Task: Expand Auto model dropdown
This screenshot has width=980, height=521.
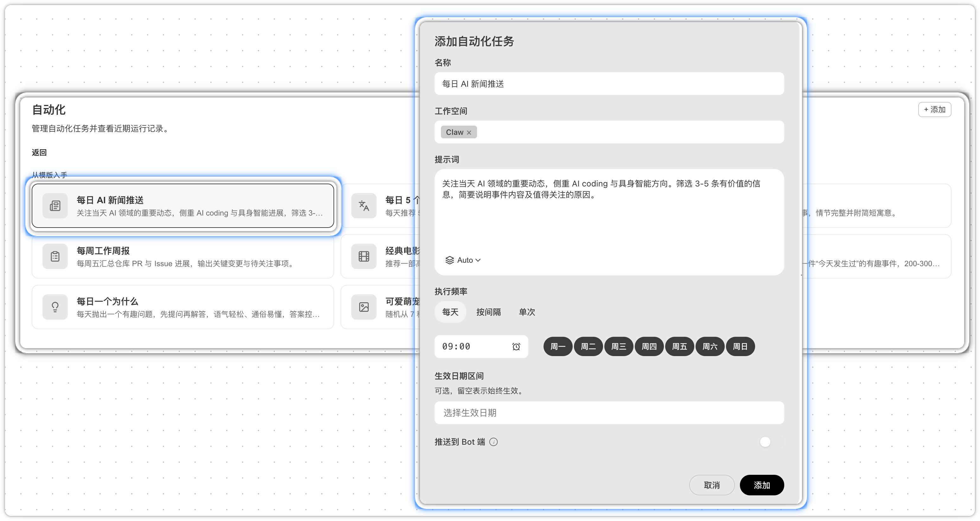Action: click(x=463, y=260)
